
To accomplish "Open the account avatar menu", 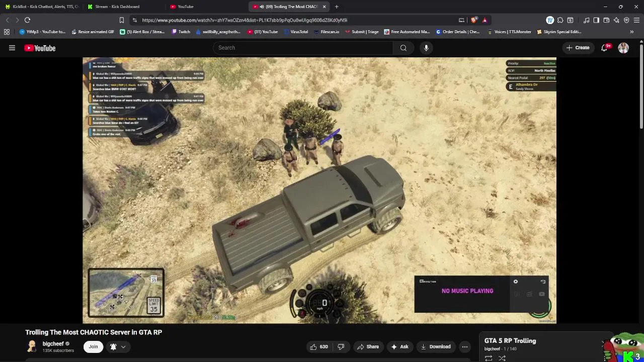I will tap(623, 48).
